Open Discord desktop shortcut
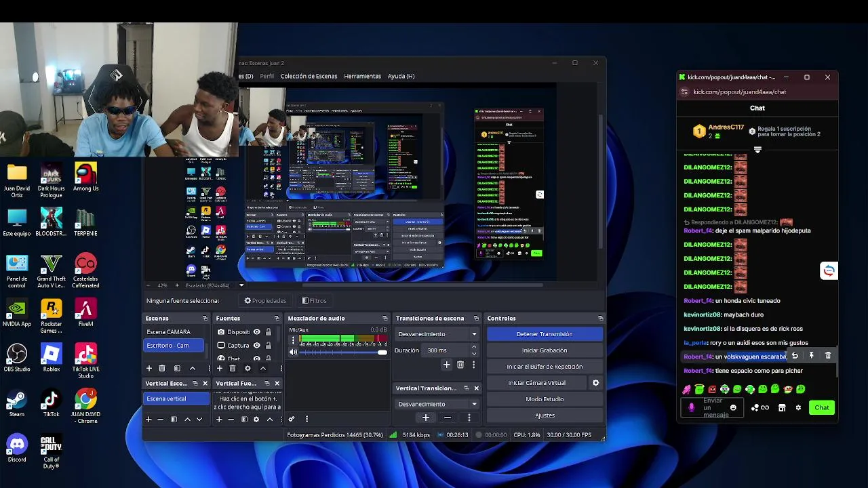 (17, 449)
